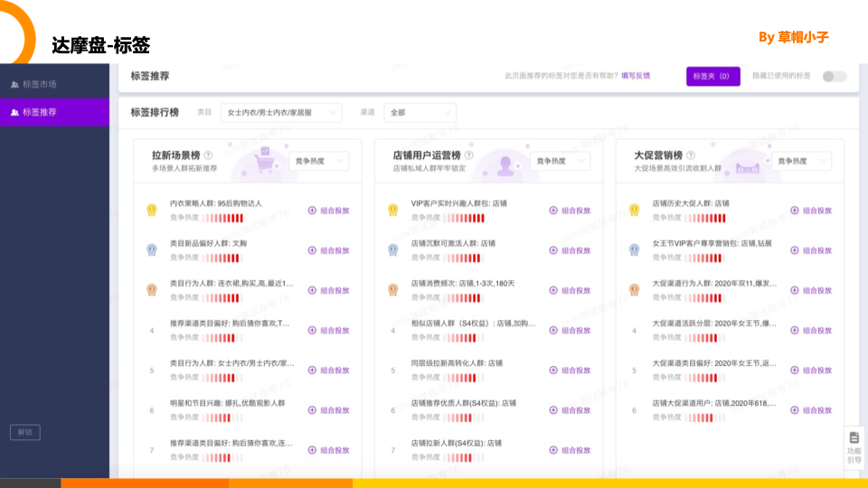Select tag 类目新品偏好人群: 文胸
The width and height of the screenshot is (868, 488).
(x=209, y=243)
